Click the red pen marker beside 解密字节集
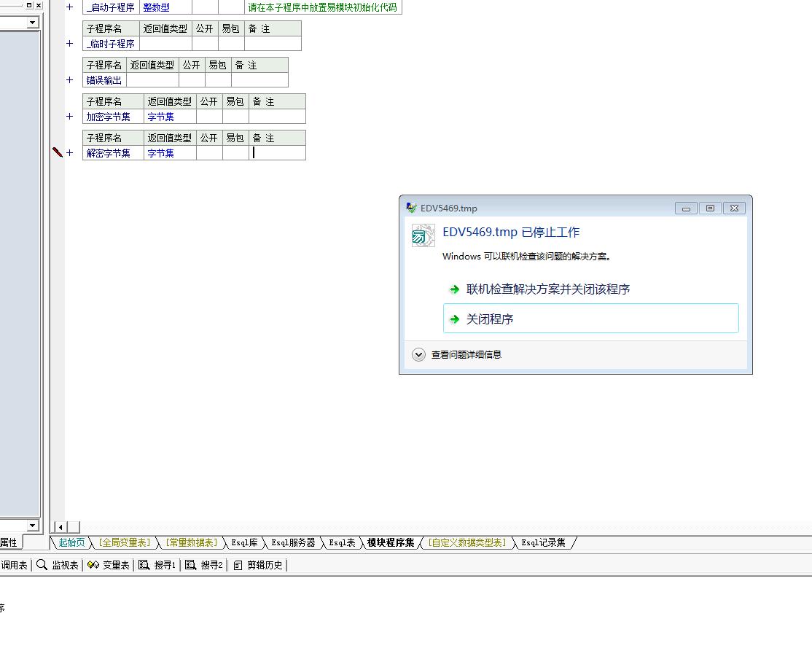812x667 pixels. click(x=58, y=152)
